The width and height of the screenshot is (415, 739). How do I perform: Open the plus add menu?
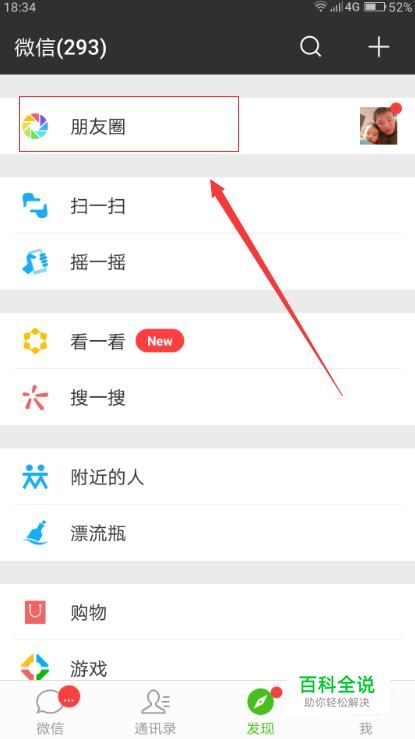pos(378,47)
